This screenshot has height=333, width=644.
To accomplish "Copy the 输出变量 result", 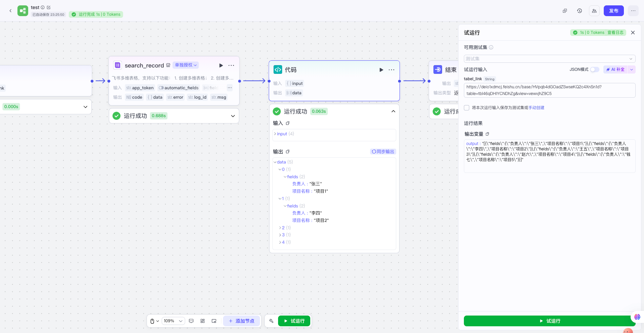I will click(x=487, y=134).
